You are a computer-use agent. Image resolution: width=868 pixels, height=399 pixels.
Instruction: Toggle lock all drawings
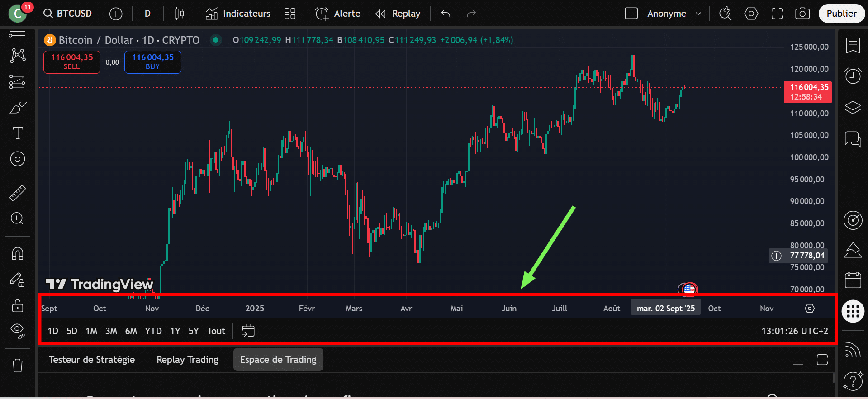(18, 306)
